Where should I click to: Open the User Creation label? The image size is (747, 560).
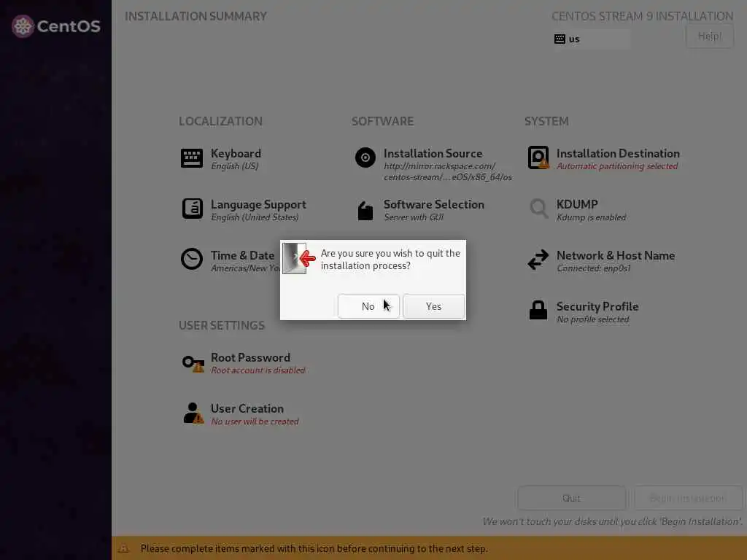247,408
